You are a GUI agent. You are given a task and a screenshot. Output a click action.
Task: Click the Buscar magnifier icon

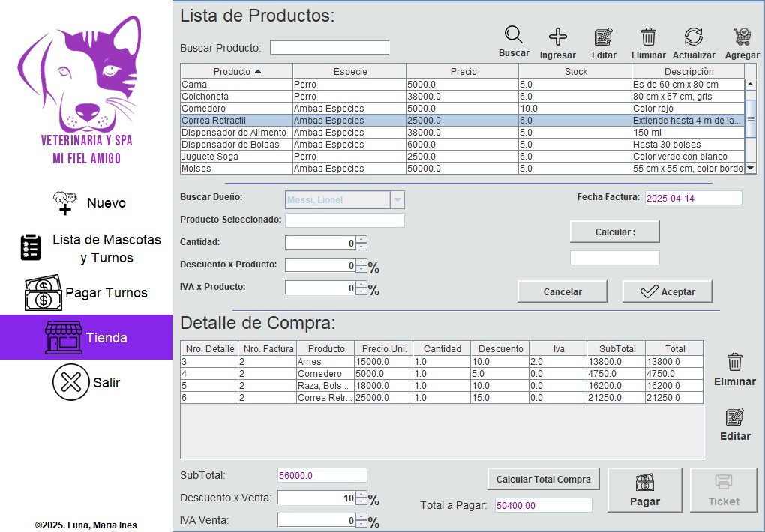pos(513,35)
